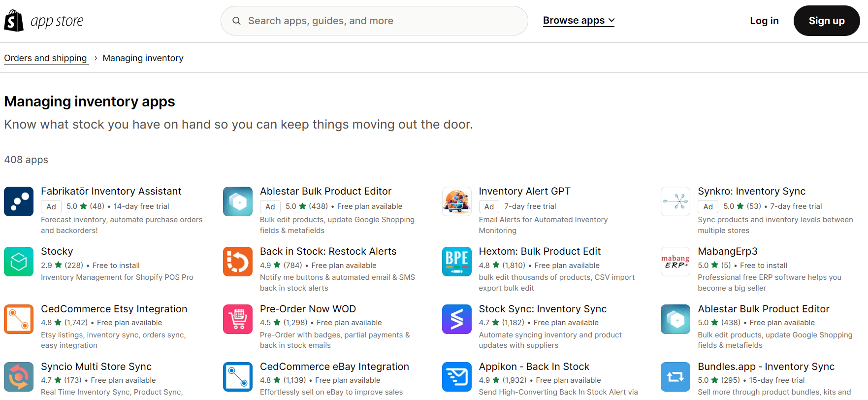
Task: Click the Stock Sync: Inventory Sync icon
Action: pos(456,319)
